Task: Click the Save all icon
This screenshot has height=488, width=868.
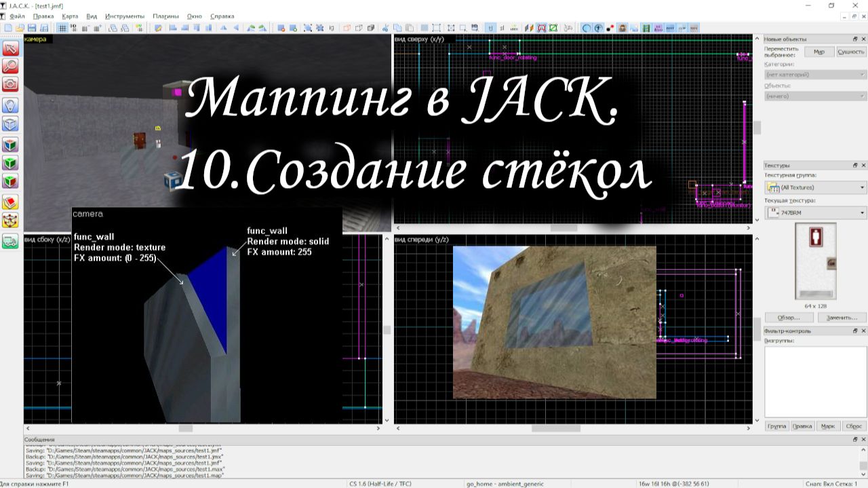Action: (44, 28)
